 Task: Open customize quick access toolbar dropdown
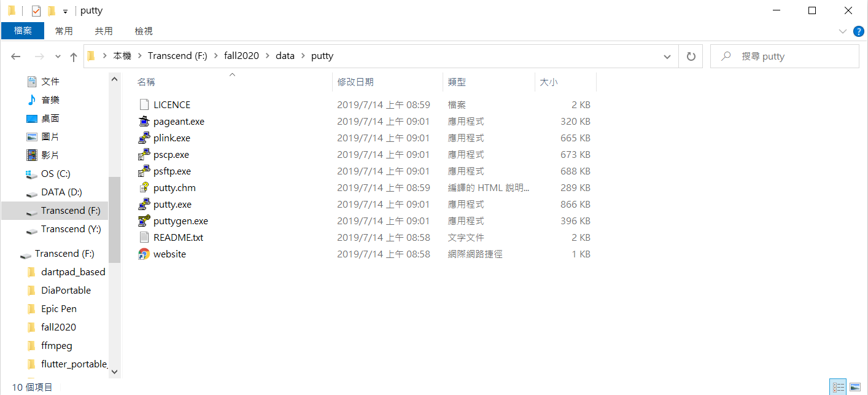point(65,11)
